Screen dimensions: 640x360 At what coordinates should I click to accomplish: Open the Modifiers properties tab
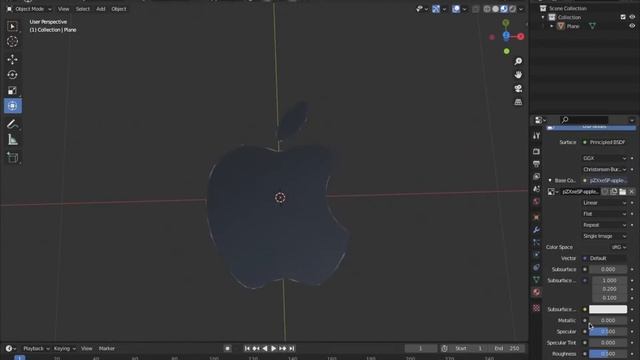pos(536,230)
